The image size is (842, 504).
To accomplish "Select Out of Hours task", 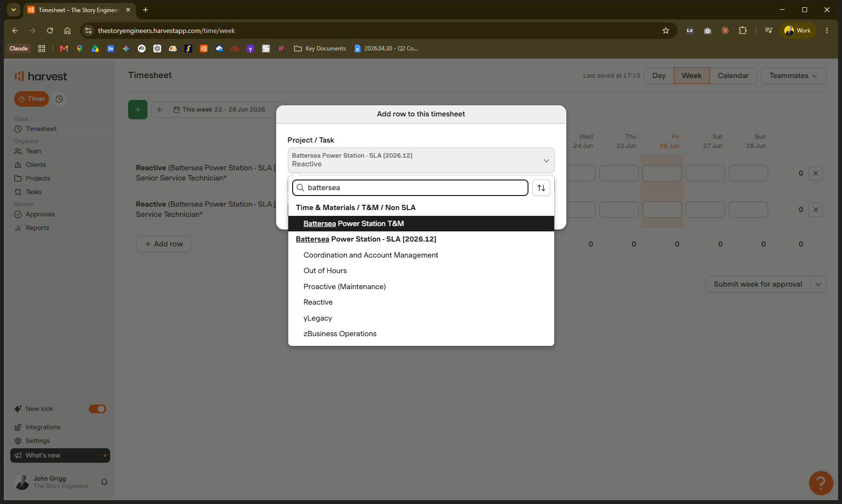I will pyautogui.click(x=421, y=271).
